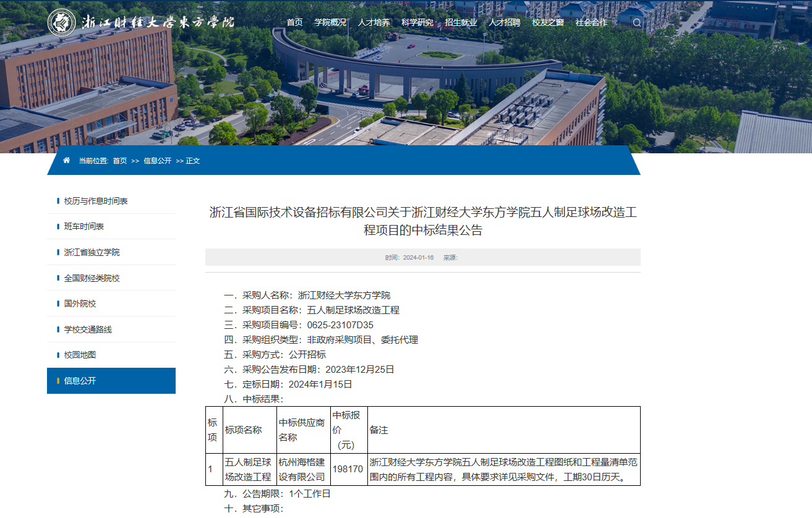The height and width of the screenshot is (518, 812).
Task: Select the highlighted 信息公开 sidebar item
Action: click(x=111, y=381)
